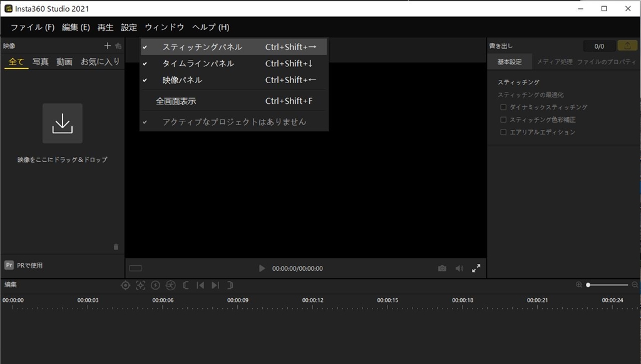The image size is (641, 364).
Task: Play the video with the play button
Action: pyautogui.click(x=262, y=268)
